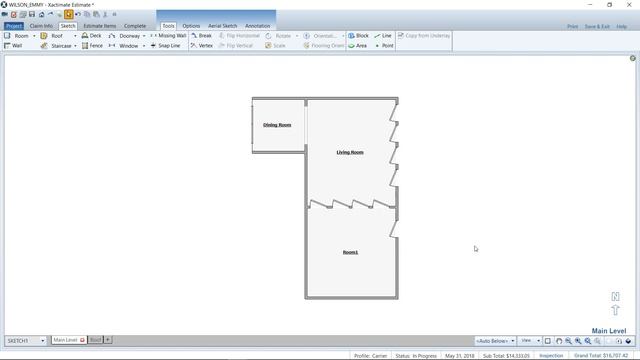
Task: Add a new level with plus button
Action: point(108,340)
